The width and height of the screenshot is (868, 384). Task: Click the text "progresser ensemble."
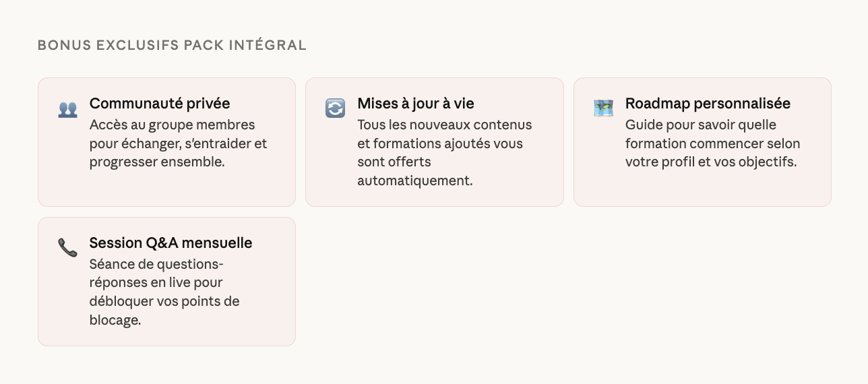157,162
